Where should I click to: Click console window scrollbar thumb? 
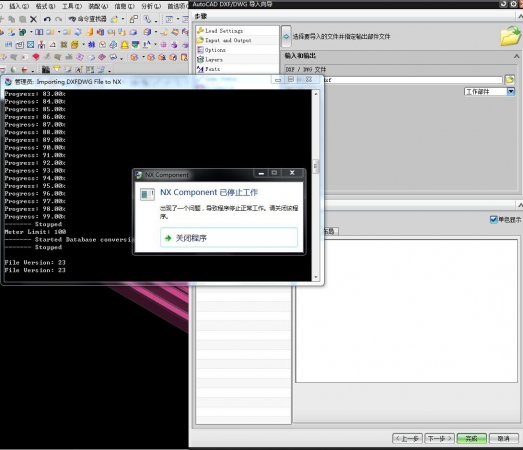[316, 166]
